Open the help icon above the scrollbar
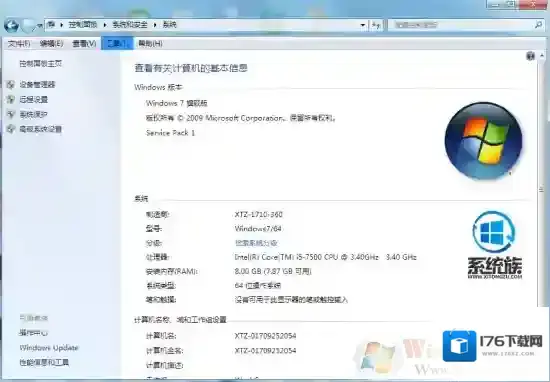Viewport: 550px width, 382px height. click(x=530, y=56)
